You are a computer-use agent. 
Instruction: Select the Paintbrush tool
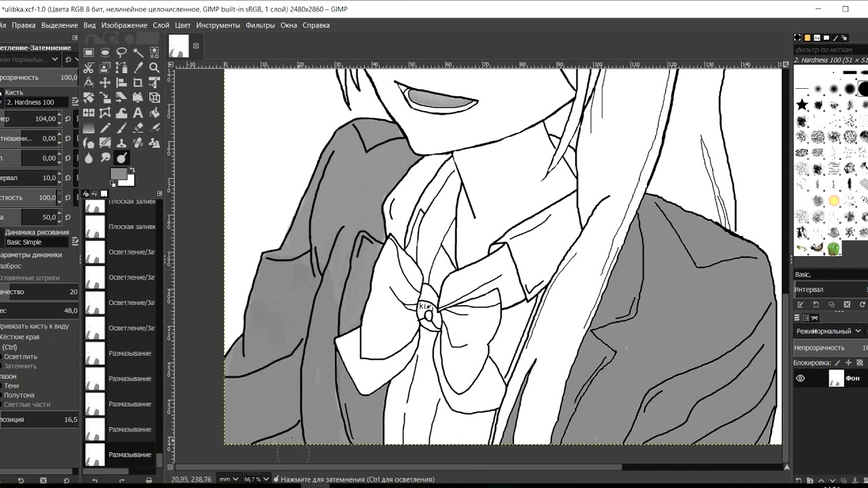(121, 127)
